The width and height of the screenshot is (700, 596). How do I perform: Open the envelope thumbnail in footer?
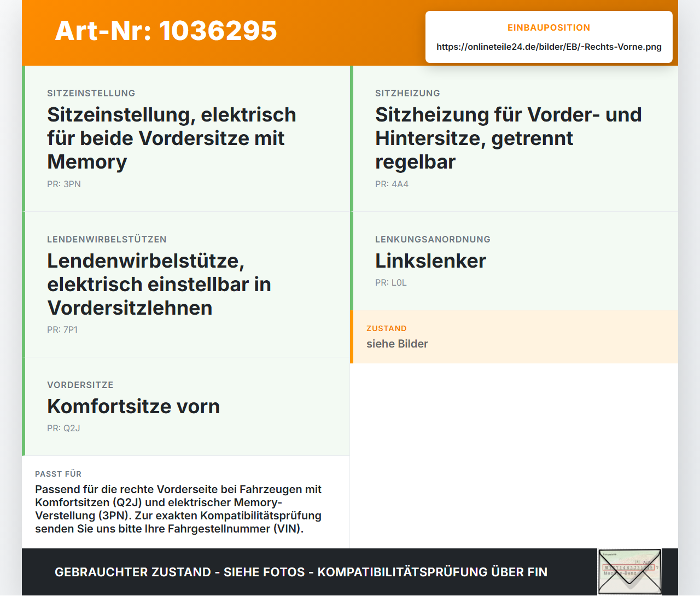(629, 571)
